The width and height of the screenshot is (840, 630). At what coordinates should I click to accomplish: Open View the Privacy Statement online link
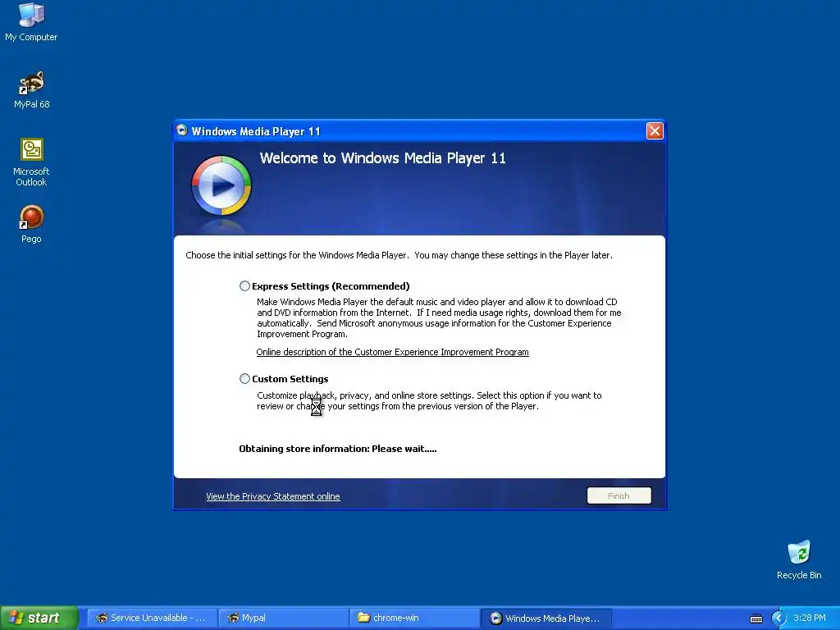coord(272,496)
